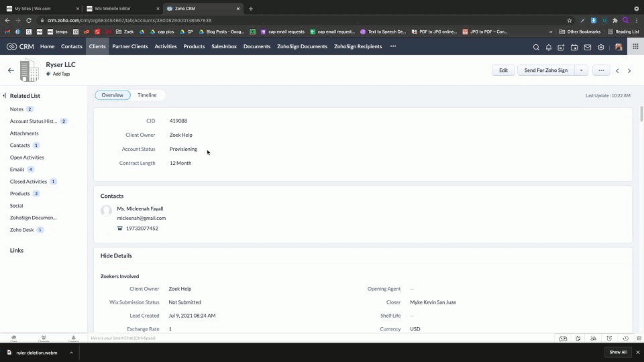The image size is (644, 362).
Task: Switch to the Timeline tab
Action: click(x=147, y=95)
